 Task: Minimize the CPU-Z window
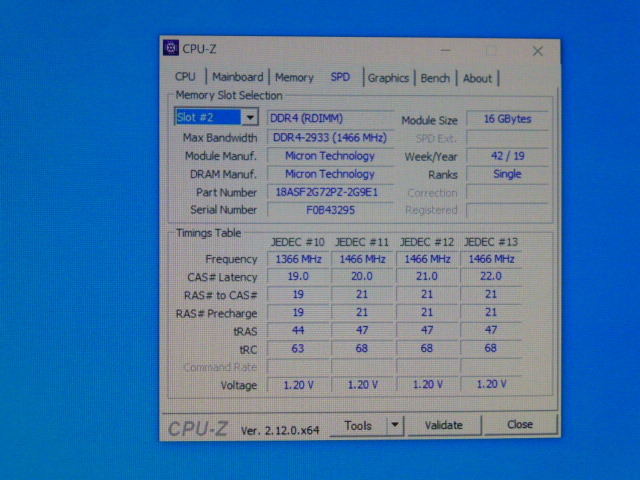pos(446,51)
